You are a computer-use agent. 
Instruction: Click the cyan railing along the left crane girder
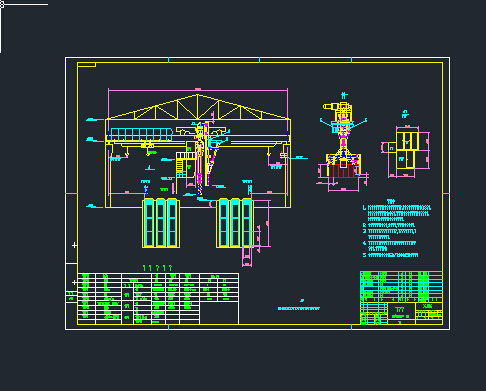[x=141, y=134]
